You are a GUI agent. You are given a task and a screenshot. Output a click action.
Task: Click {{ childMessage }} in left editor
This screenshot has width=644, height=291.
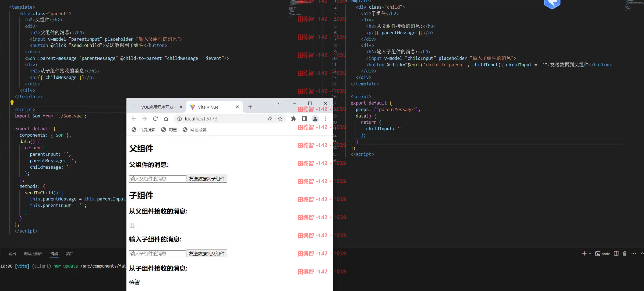(61, 77)
